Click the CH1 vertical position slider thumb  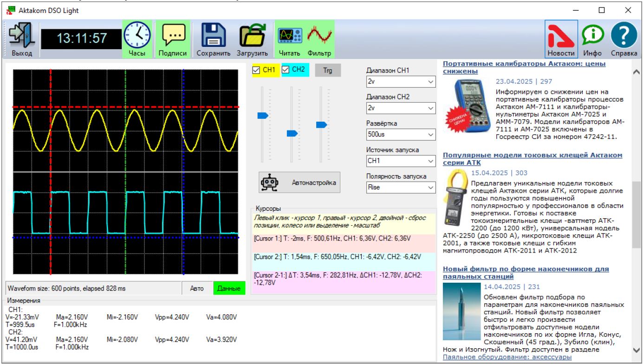click(263, 115)
